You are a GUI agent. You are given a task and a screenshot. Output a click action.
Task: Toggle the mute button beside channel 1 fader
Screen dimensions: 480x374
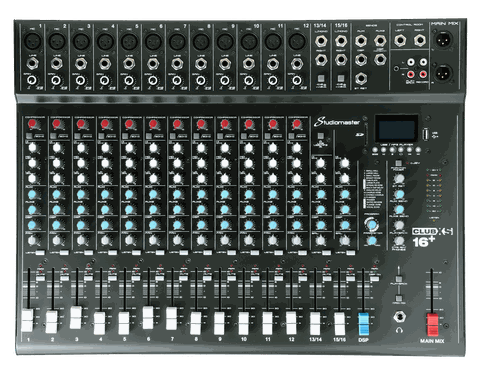click(40, 278)
